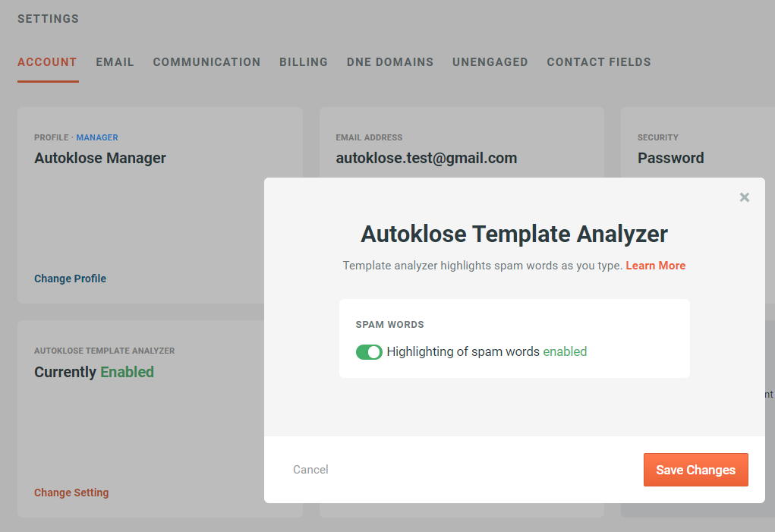Open the CONTACT FIELDS tab
Screen dimensions: 775x532
click(x=599, y=62)
